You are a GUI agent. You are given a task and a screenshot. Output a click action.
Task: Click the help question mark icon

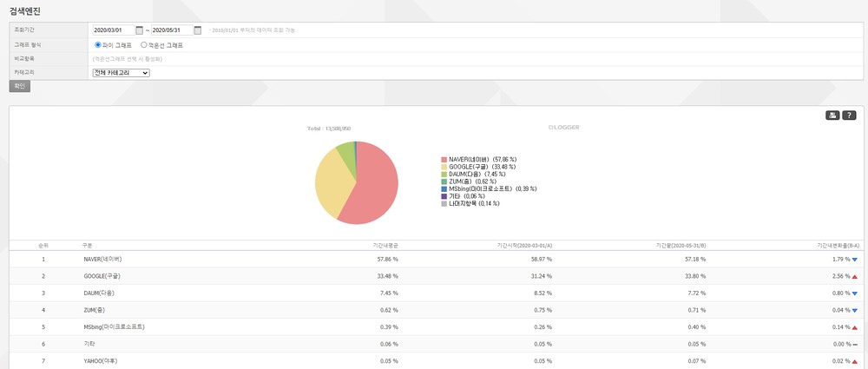(849, 115)
